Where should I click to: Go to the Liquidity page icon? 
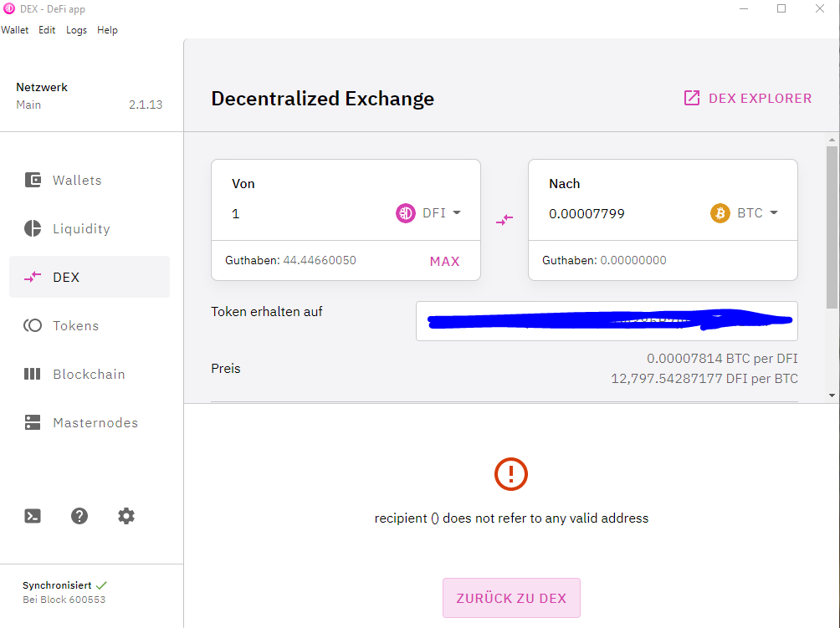33,228
